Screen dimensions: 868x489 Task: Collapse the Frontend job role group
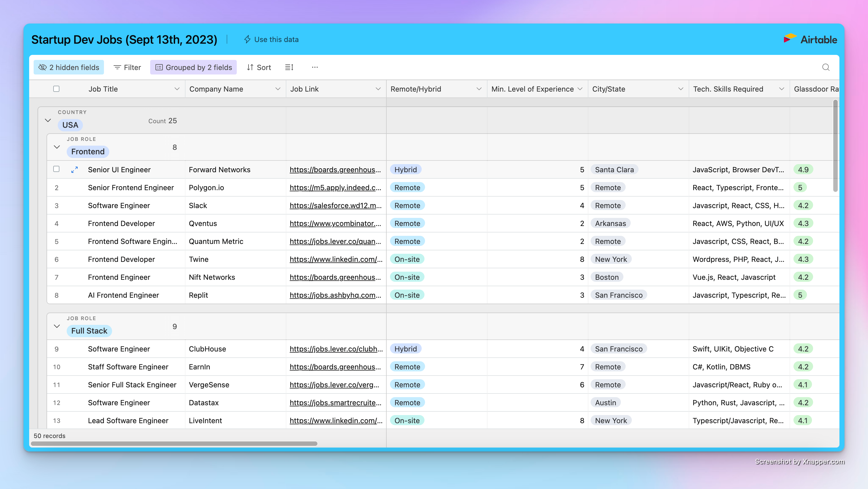[x=57, y=147]
